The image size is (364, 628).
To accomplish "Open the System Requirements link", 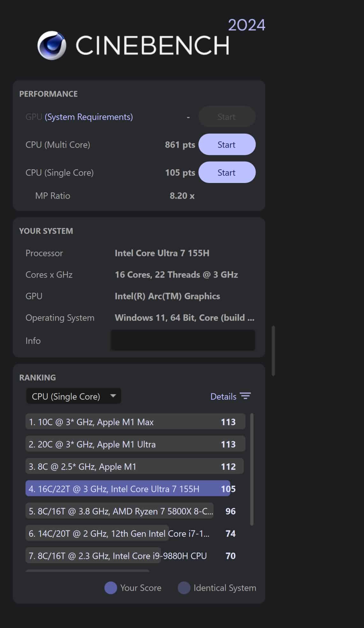I will 89,117.
